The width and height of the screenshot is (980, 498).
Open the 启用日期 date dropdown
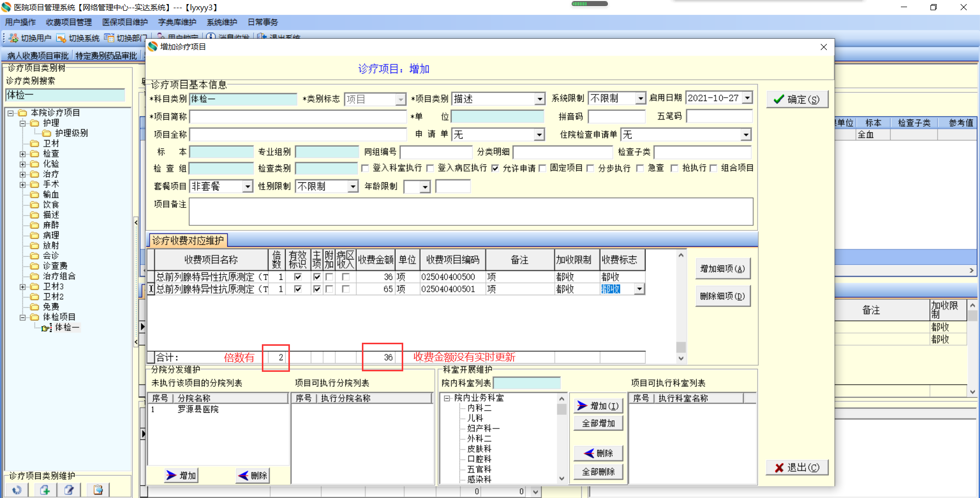(748, 98)
